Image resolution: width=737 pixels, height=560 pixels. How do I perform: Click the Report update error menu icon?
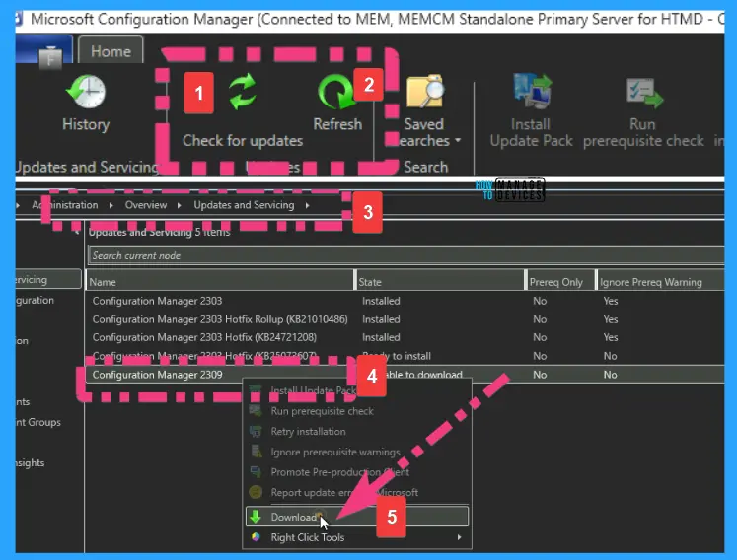[x=256, y=492]
